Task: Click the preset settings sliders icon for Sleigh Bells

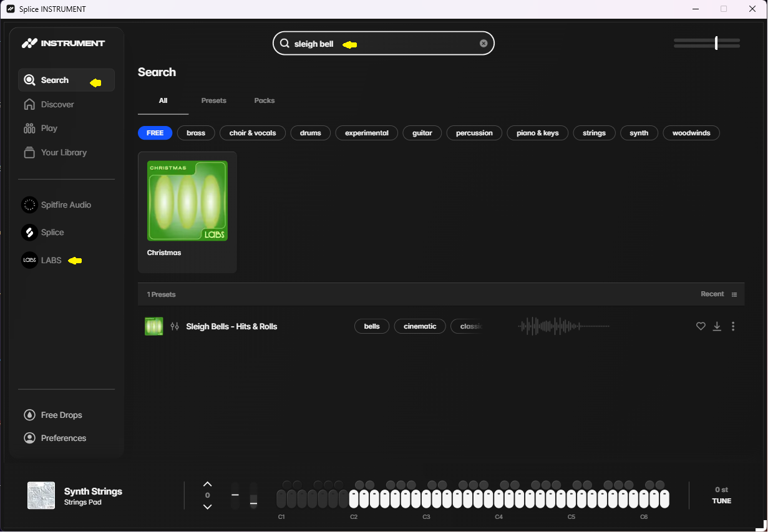Action: coord(175,326)
